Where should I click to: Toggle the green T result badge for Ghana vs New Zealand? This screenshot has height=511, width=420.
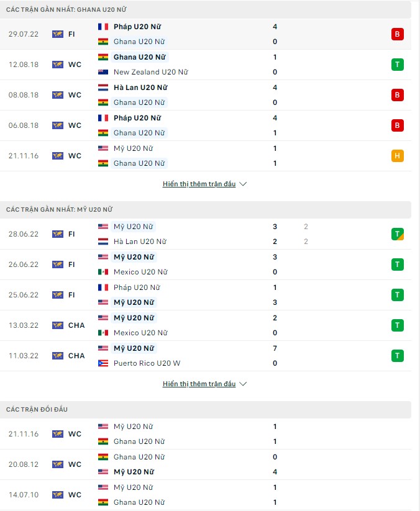coord(398,64)
